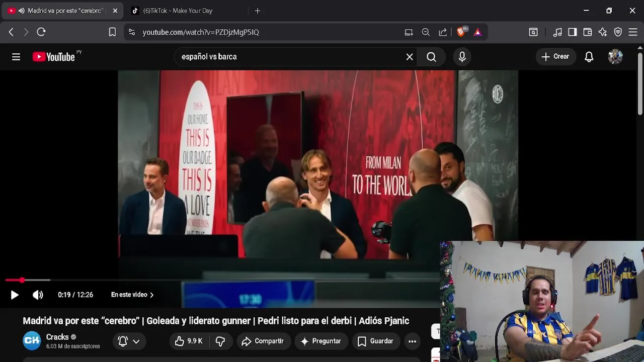Close the 'Madrid va por este cerebro' tab

[115, 11]
